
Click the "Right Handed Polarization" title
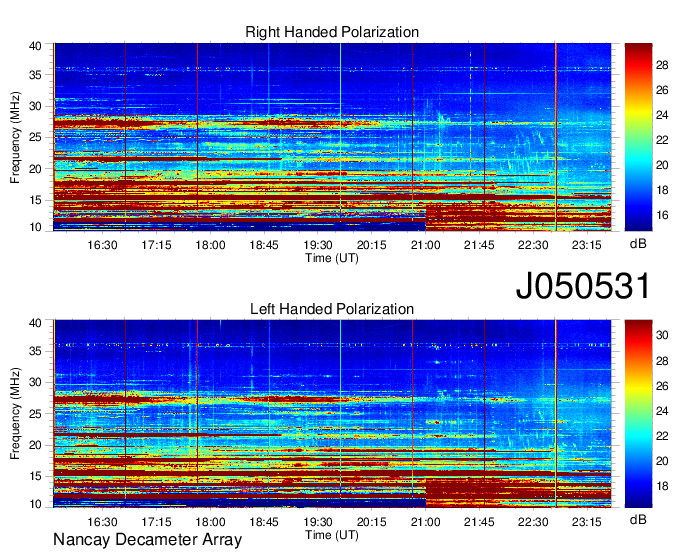click(x=332, y=32)
